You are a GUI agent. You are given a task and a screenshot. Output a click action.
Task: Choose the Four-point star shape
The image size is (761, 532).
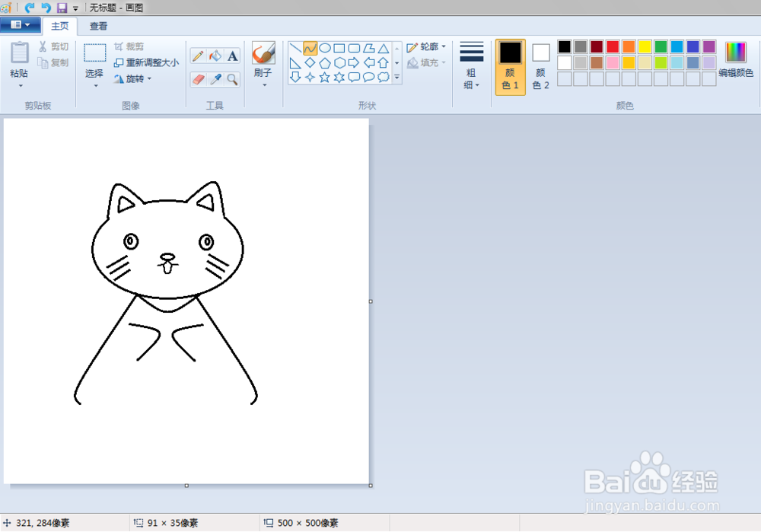310,77
